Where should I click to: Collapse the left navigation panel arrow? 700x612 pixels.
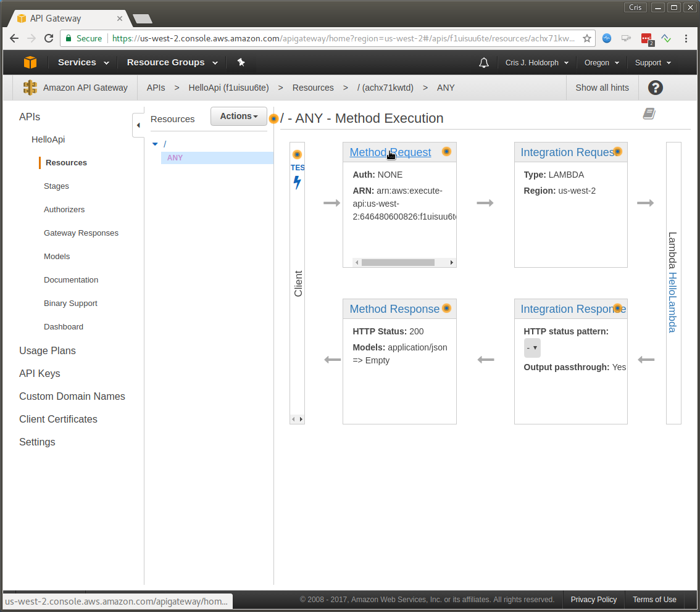138,125
